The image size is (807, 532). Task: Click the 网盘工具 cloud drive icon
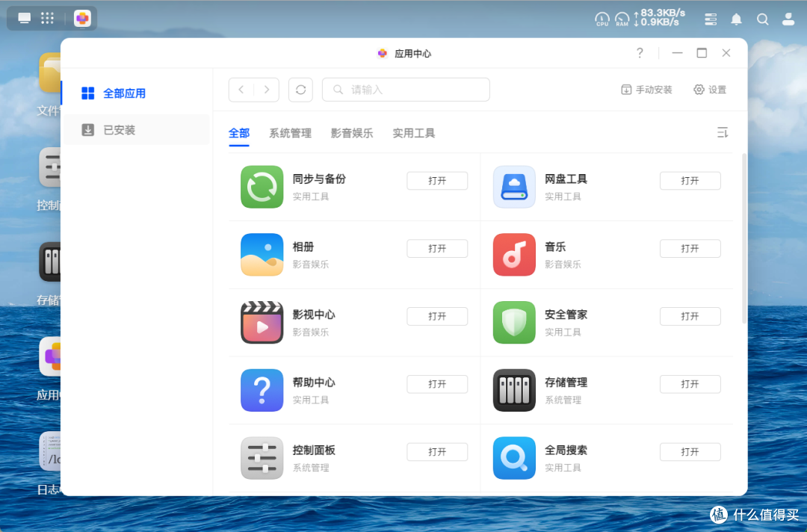click(x=514, y=187)
